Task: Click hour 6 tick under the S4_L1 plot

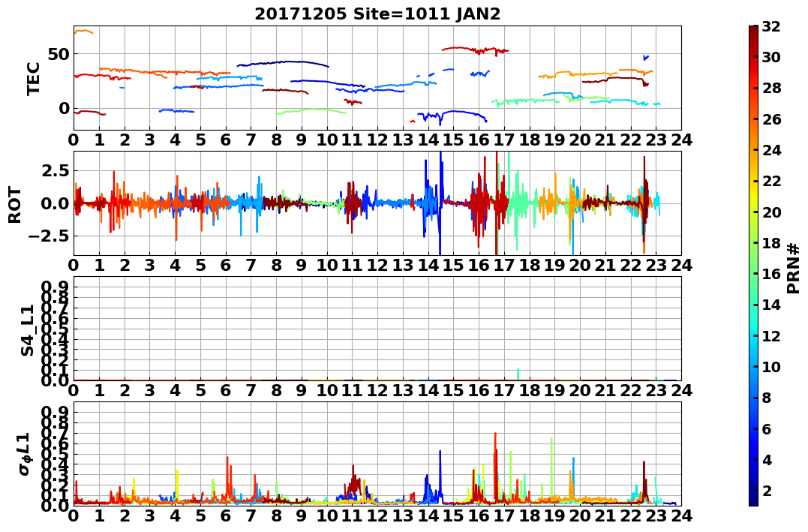Action: [x=225, y=391]
